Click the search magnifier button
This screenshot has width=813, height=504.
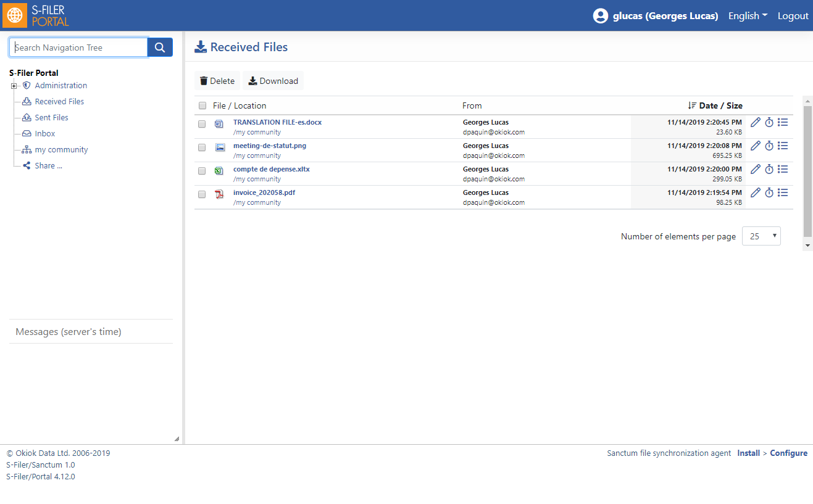[x=160, y=48]
